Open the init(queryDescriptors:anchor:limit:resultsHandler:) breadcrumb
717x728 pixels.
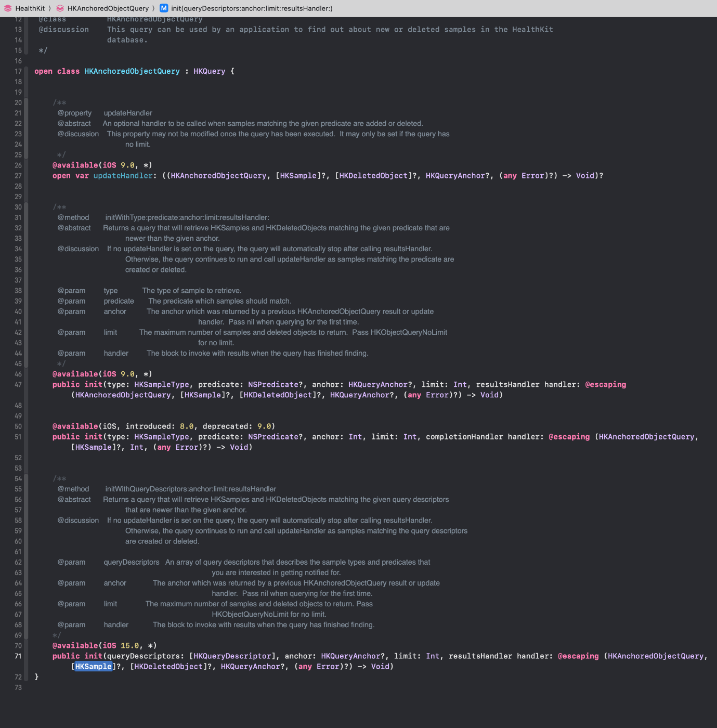pos(252,8)
